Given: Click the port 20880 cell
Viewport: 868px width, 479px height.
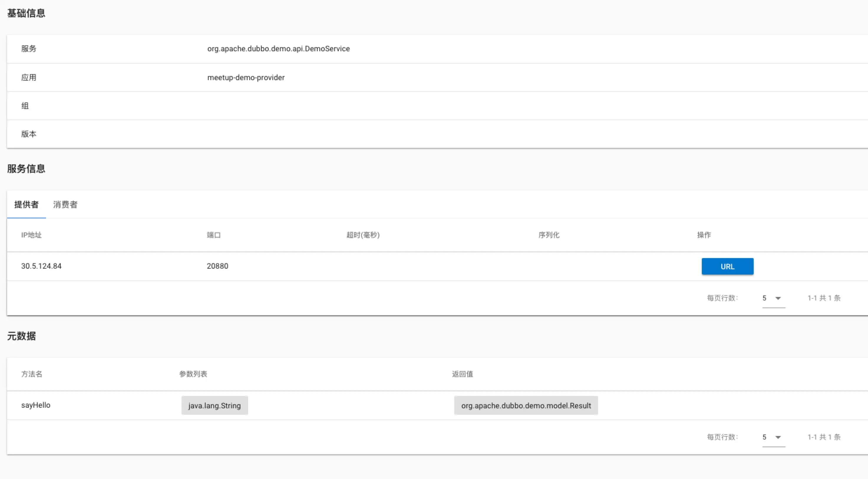Looking at the screenshot, I should (x=217, y=266).
